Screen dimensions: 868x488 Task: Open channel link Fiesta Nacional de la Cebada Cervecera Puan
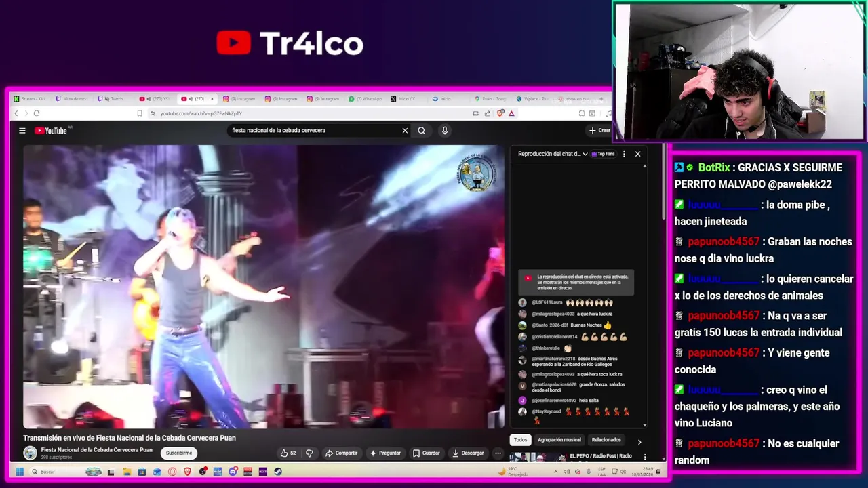click(96, 450)
